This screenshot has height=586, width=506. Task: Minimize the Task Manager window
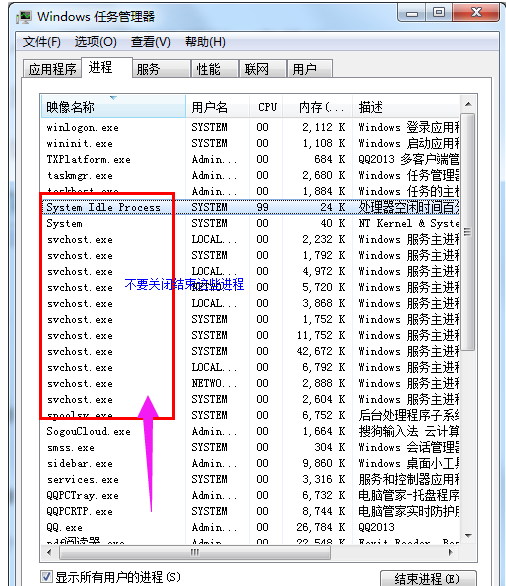[412, 13]
